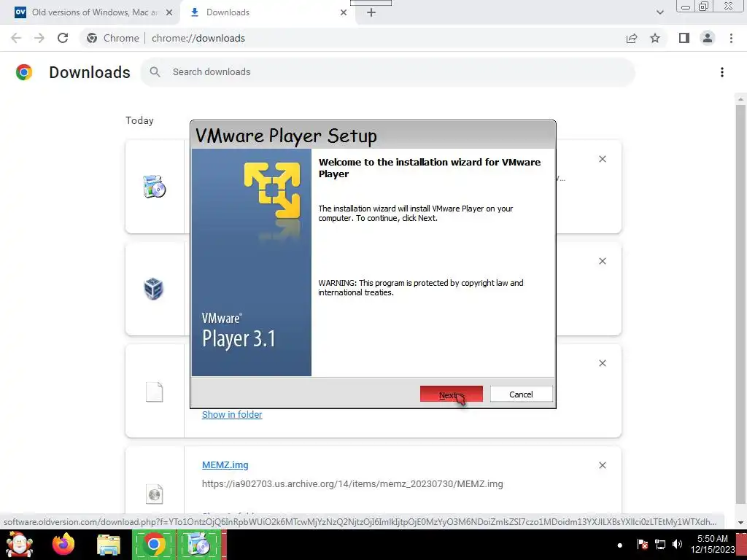Click the Downloads page heading
Viewport: 747px width, 560px height.
pyautogui.click(x=90, y=72)
